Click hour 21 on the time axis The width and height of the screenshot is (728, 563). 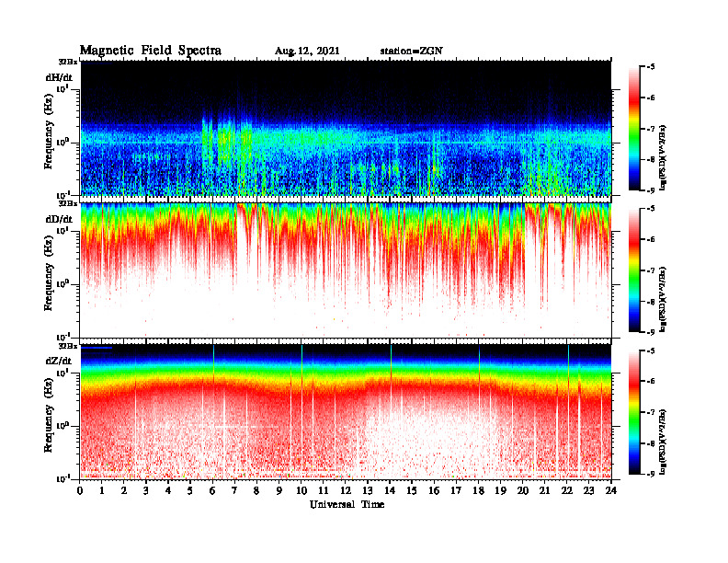pos(544,490)
